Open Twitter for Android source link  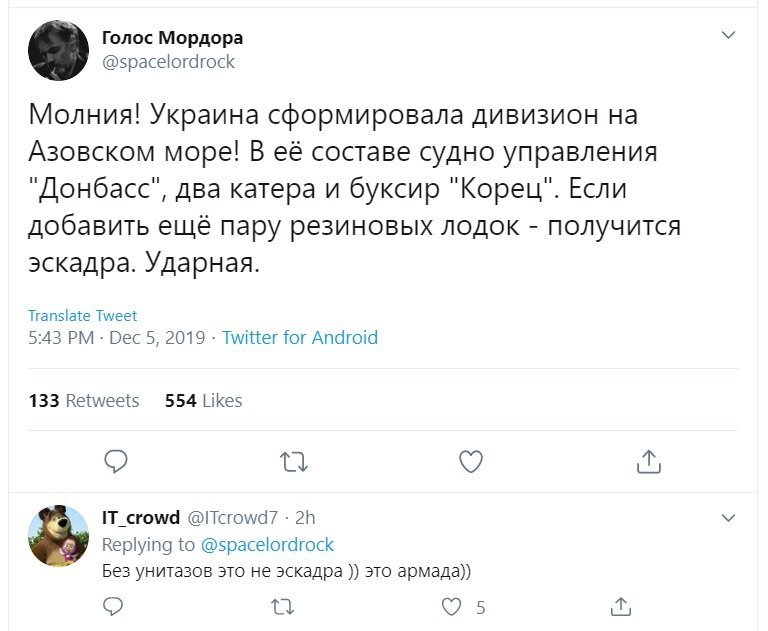coord(300,338)
